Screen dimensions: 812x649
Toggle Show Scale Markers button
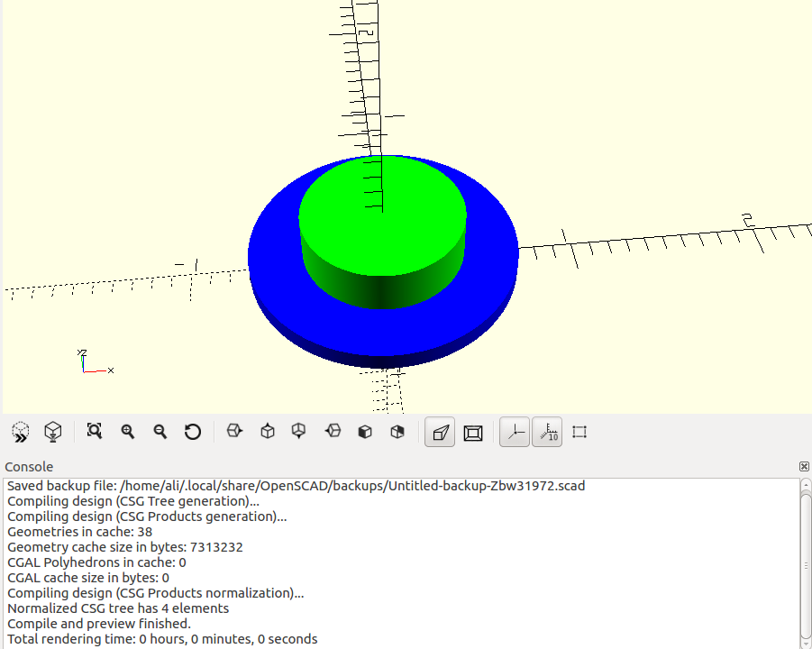coord(547,432)
